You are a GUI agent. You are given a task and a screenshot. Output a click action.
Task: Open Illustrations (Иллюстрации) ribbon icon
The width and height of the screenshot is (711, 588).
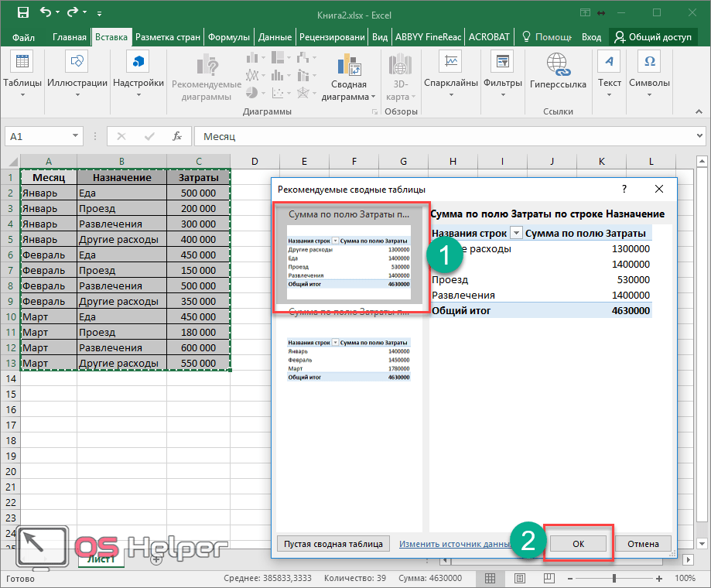[x=77, y=63]
